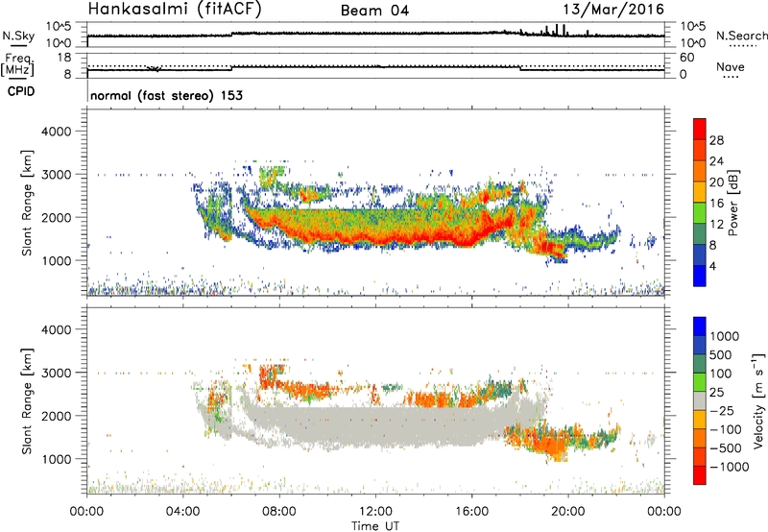Screen dimensions: 768x532
Task: Click the 2000 tick on the velocity panel axis
Action: pyautogui.click(x=57, y=416)
